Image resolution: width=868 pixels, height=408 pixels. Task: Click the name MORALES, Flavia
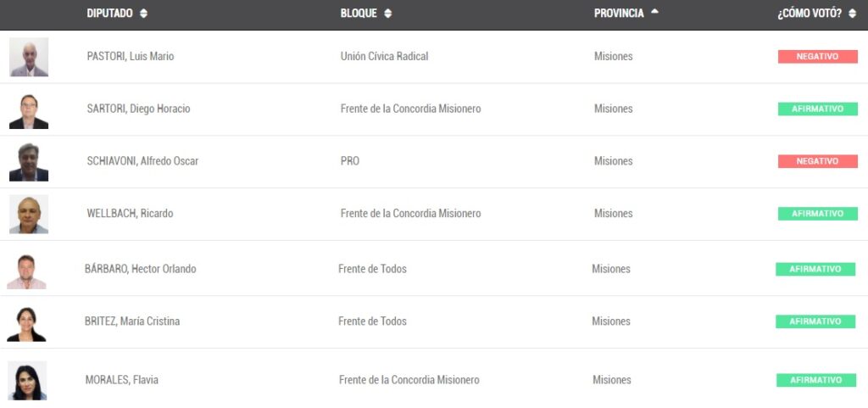tap(122, 381)
